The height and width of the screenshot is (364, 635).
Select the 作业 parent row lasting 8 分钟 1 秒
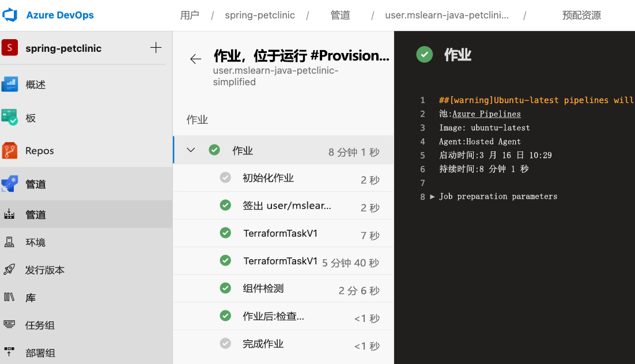tap(284, 150)
